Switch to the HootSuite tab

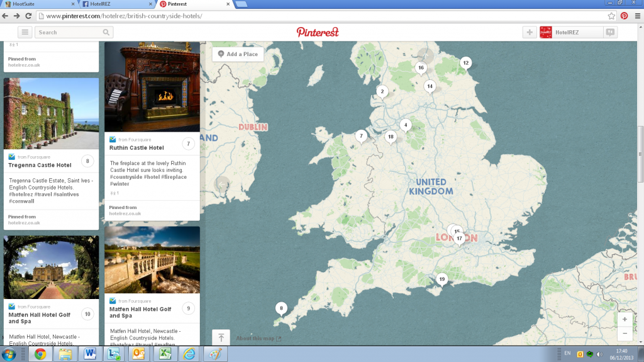(x=38, y=4)
